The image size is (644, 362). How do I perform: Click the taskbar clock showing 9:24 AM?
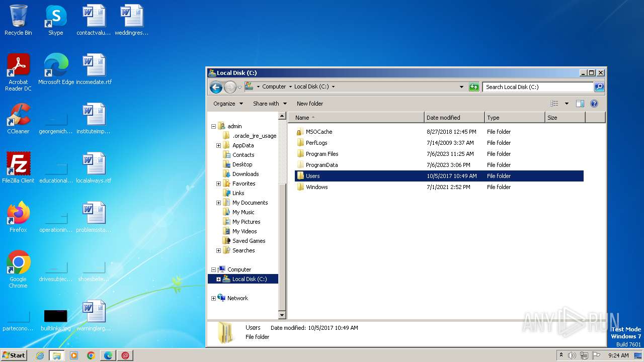[x=618, y=355]
